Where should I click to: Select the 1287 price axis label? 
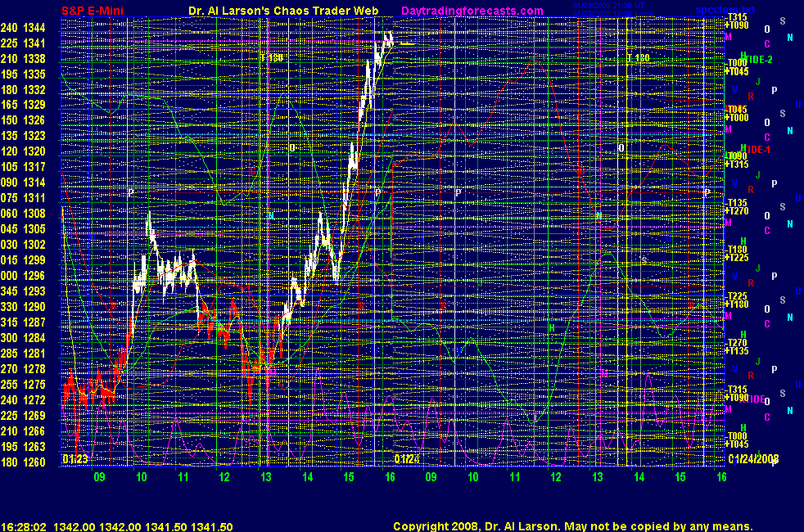point(34,322)
